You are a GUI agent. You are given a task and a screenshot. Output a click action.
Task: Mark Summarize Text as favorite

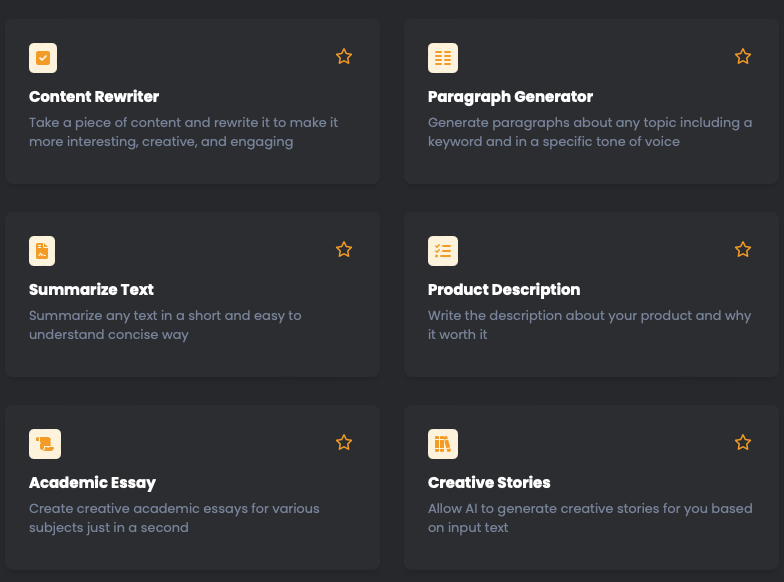tap(344, 250)
